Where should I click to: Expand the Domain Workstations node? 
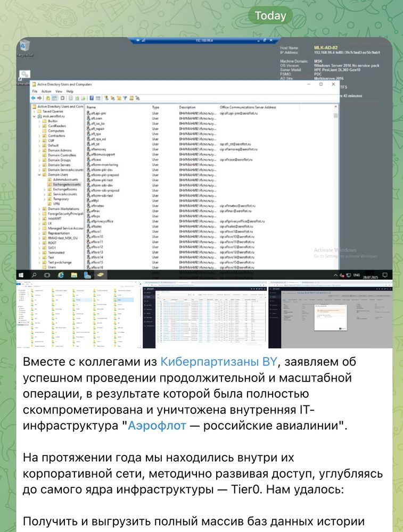[39, 209]
